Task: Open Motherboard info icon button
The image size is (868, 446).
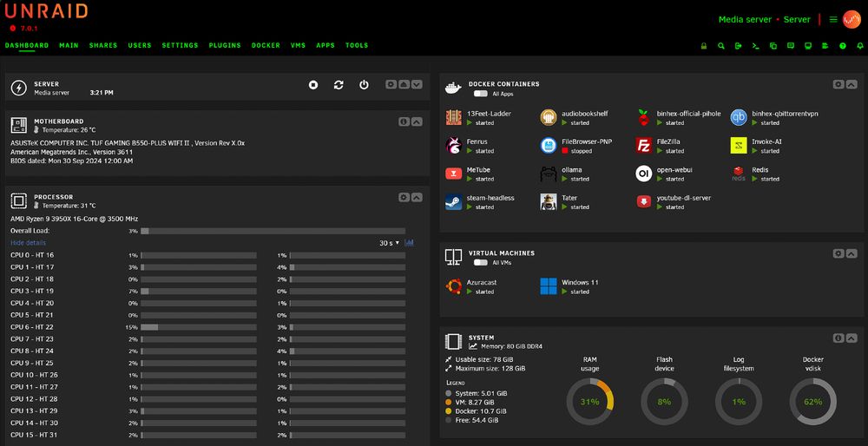Action: tap(404, 121)
